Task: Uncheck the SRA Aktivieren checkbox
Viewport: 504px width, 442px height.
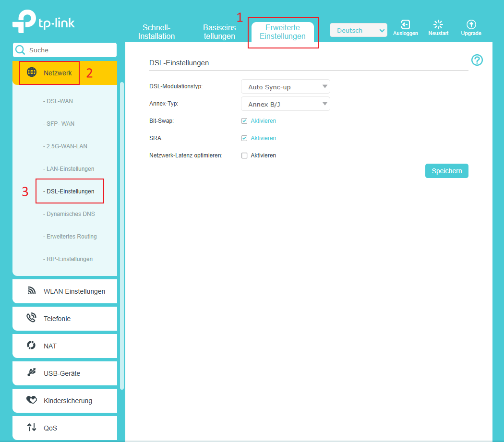Action: pos(244,138)
